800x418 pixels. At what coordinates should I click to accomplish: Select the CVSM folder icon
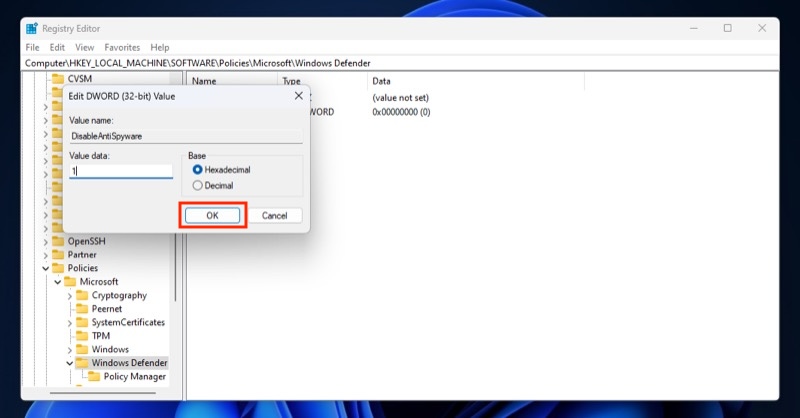click(58, 79)
